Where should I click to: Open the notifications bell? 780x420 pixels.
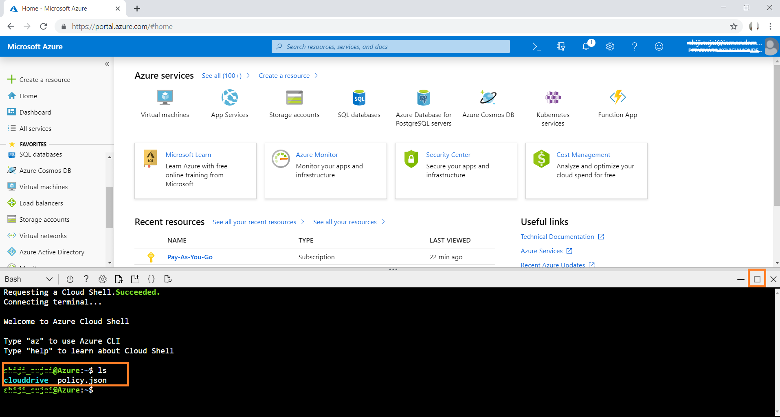[x=586, y=47]
